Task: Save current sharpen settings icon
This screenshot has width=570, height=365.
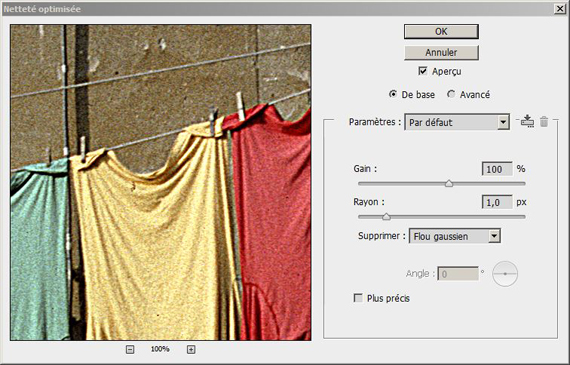Action: [x=527, y=121]
